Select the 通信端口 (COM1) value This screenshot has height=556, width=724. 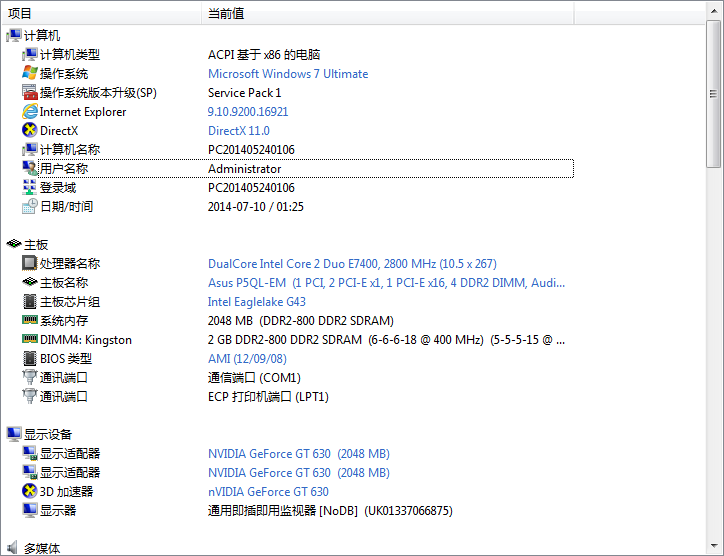click(x=254, y=378)
